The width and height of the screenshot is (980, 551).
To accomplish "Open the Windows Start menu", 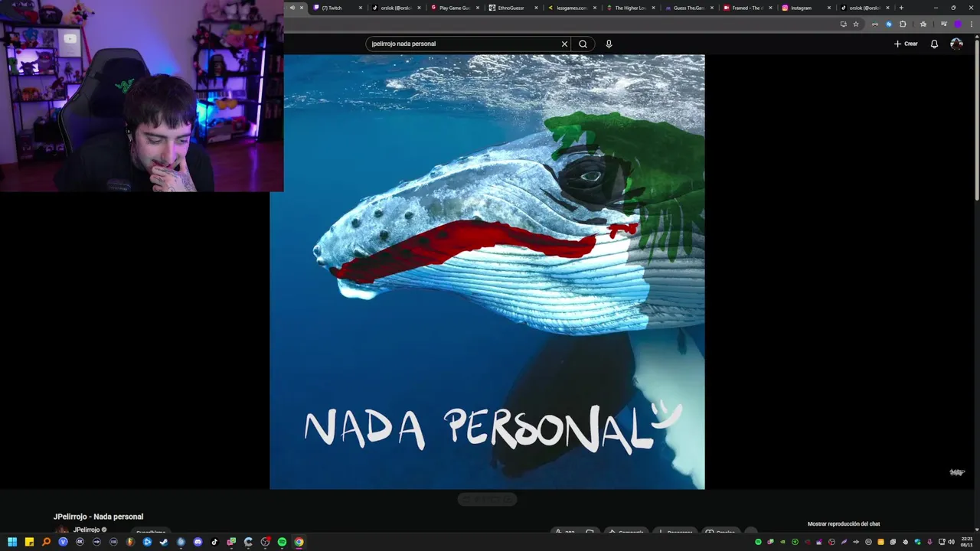I will point(12,542).
